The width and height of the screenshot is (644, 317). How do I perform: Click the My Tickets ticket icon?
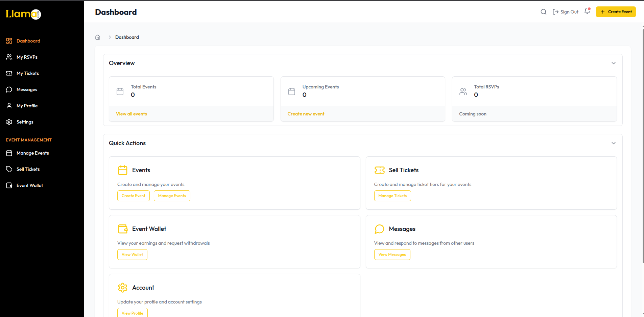[9, 73]
